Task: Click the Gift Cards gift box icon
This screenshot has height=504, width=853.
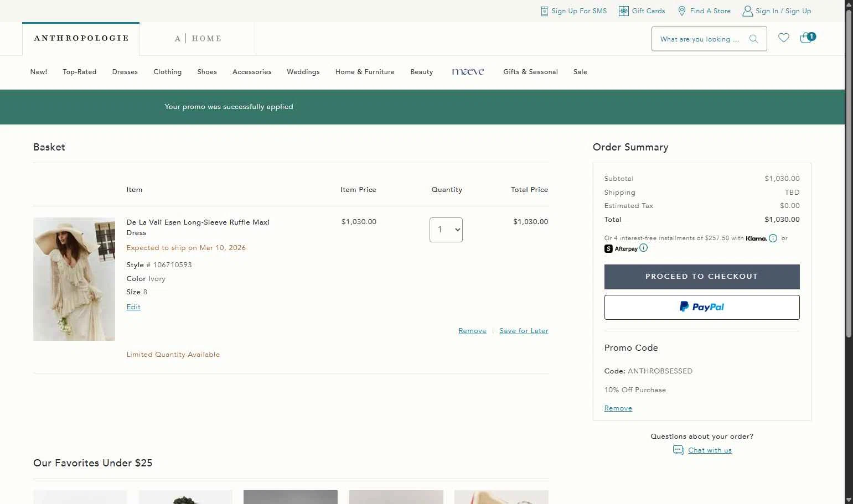Action: [623, 11]
